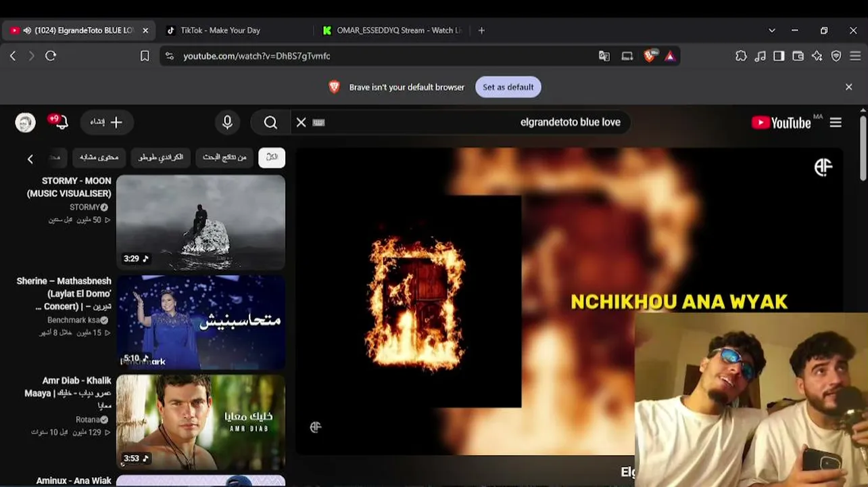
Task: Open the on-screen keyboard icon in search
Action: click(319, 122)
